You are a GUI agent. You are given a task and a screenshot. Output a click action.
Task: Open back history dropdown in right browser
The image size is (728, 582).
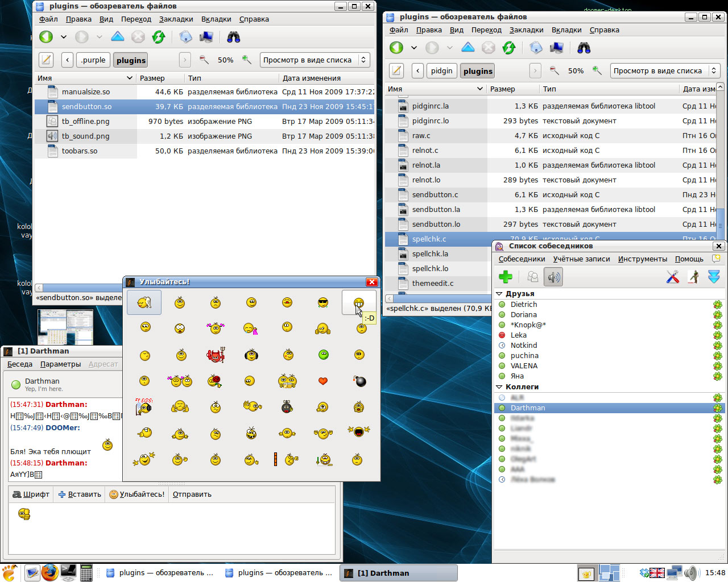(414, 48)
